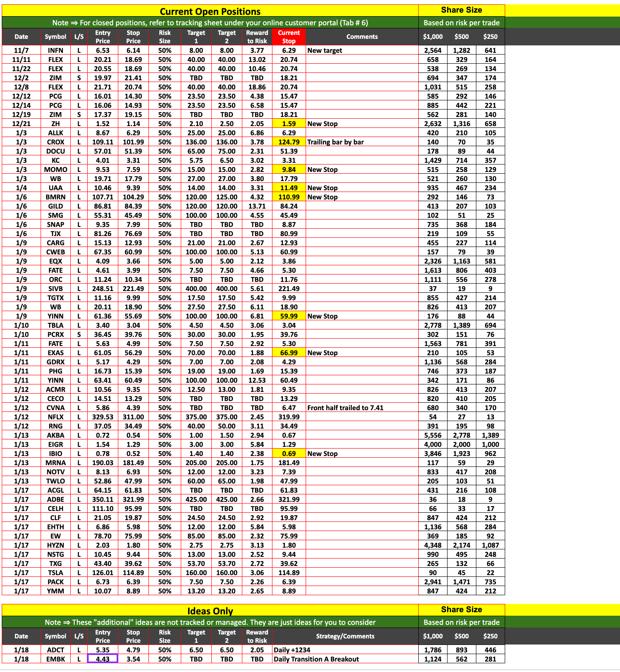The image size is (620, 672).
Task: Select the 'New target' comment for INFN
Action: (x=324, y=50)
